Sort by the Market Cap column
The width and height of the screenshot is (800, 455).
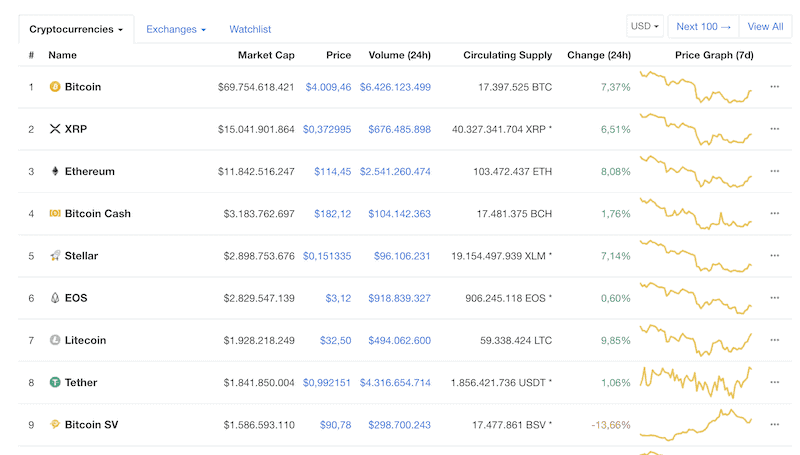266,55
